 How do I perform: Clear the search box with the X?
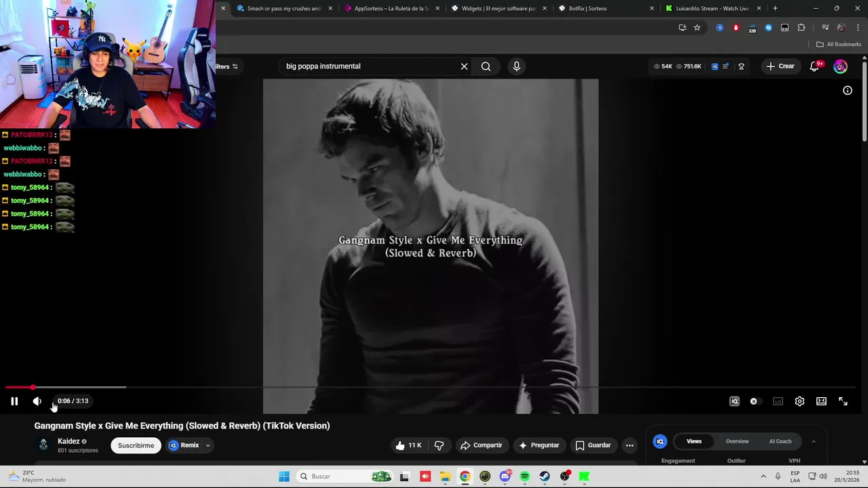464,66
